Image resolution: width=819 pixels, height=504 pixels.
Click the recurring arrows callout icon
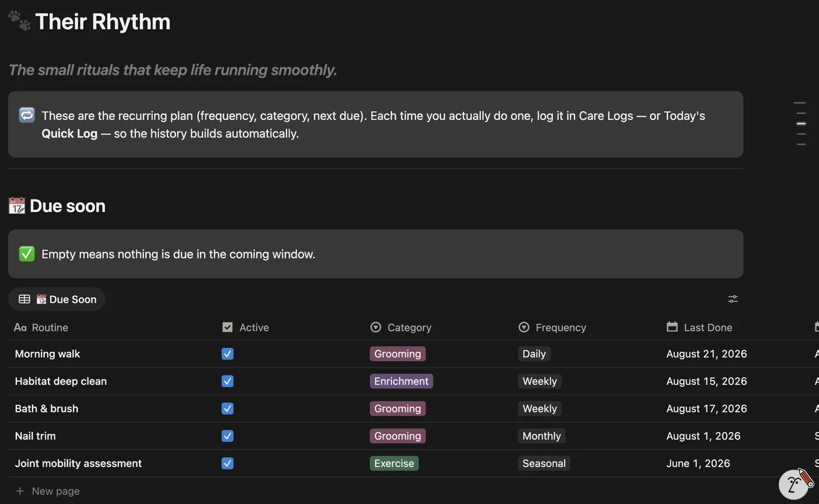pos(27,115)
